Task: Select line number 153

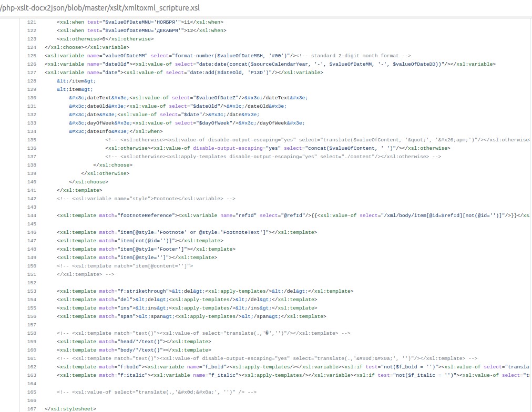Action: 32,291
